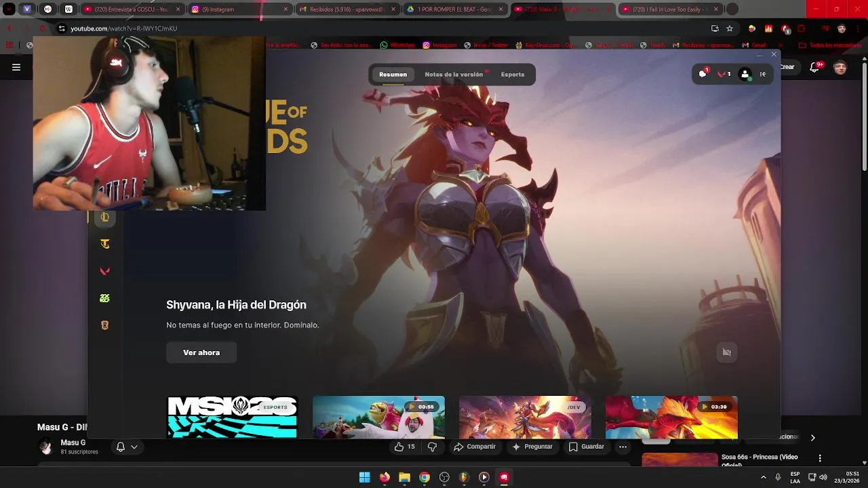
Task: Close the Instagram browser tab
Action: [285, 9]
